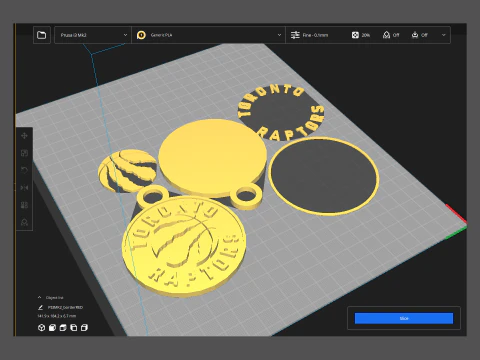Click the Generic PLA material icon
Viewport: 480px width, 360px height.
click(x=141, y=35)
